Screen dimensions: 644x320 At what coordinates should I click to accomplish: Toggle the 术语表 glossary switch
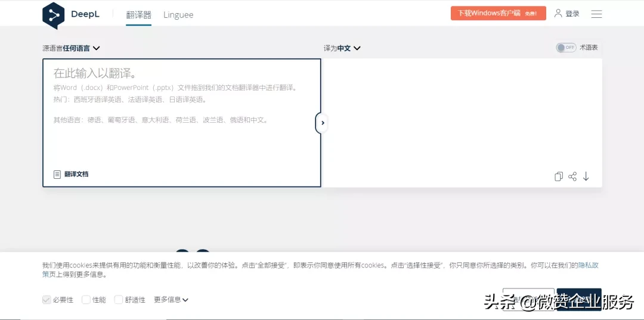point(566,48)
